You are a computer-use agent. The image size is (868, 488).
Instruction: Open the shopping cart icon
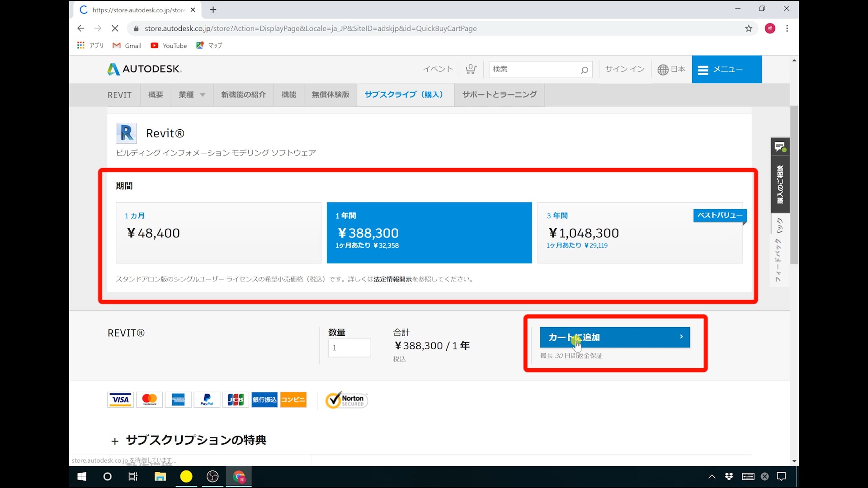click(x=471, y=69)
